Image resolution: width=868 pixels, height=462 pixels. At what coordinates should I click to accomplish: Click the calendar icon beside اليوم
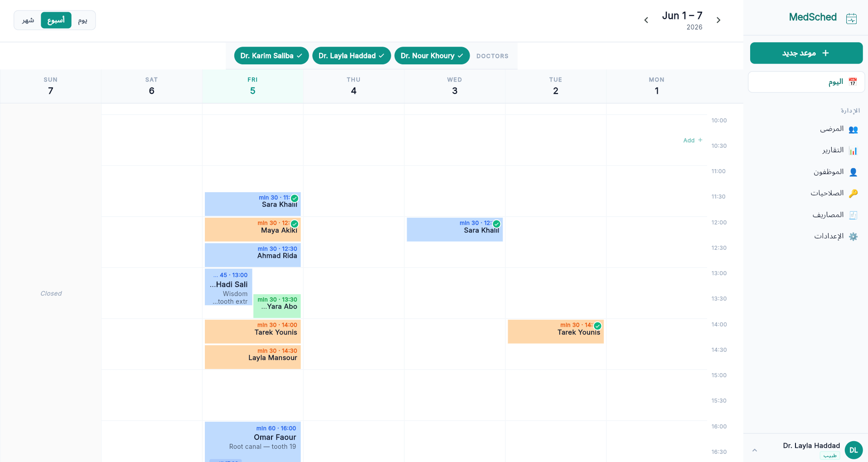tap(853, 82)
